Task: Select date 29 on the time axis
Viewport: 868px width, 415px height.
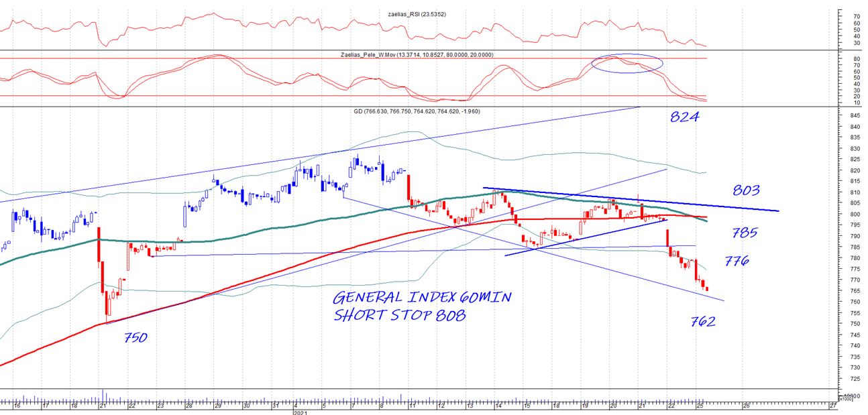Action: [217, 406]
